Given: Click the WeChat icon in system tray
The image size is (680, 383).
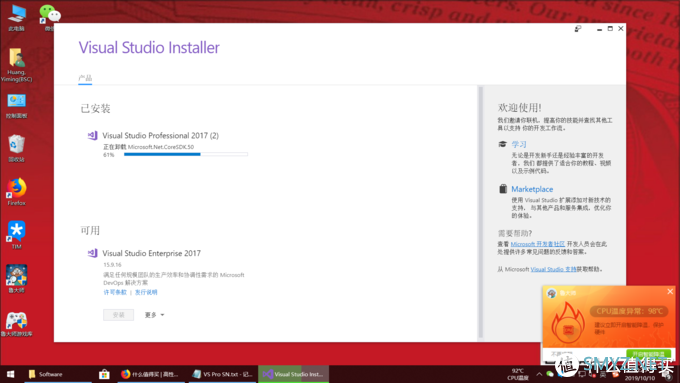Looking at the screenshot, I should [550, 374].
